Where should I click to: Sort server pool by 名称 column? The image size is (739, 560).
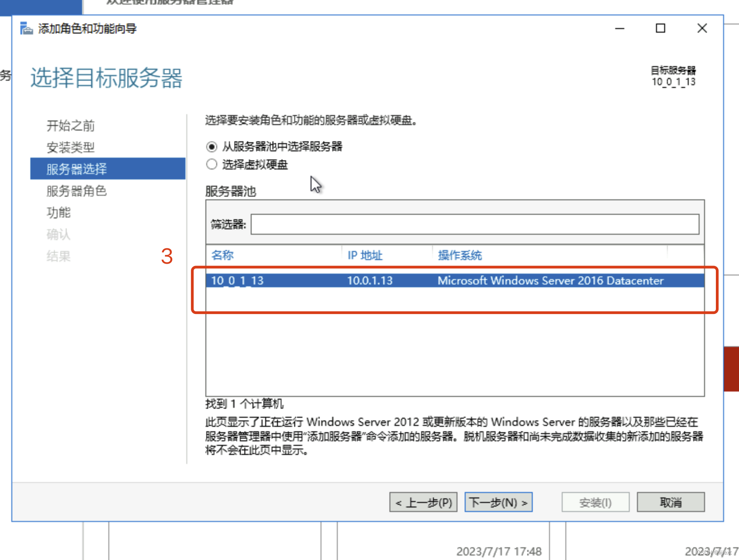tap(222, 255)
